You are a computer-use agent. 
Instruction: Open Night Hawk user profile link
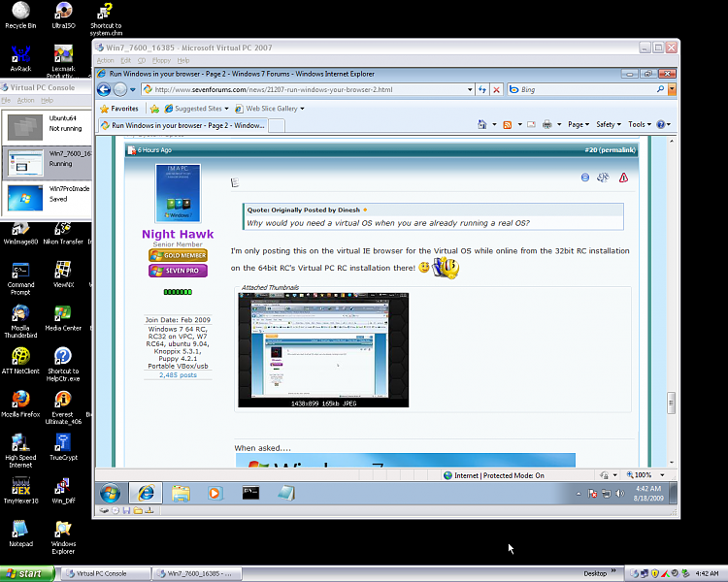click(x=178, y=234)
